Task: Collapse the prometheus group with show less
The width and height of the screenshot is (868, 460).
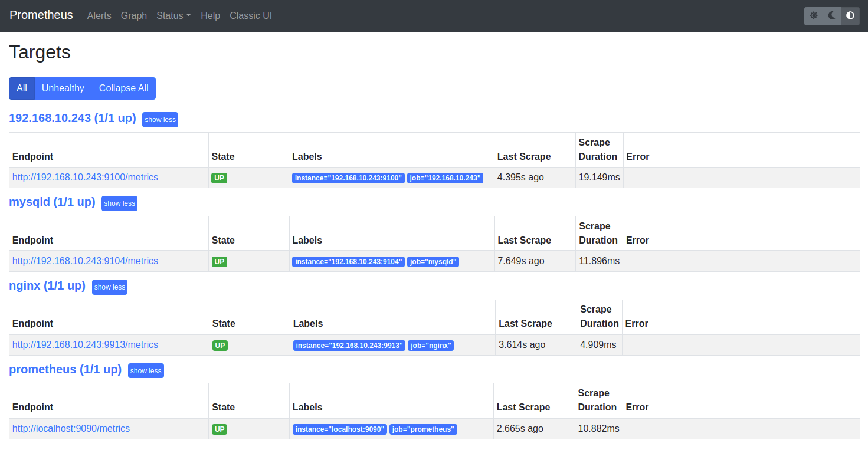Action: pyautogui.click(x=146, y=371)
